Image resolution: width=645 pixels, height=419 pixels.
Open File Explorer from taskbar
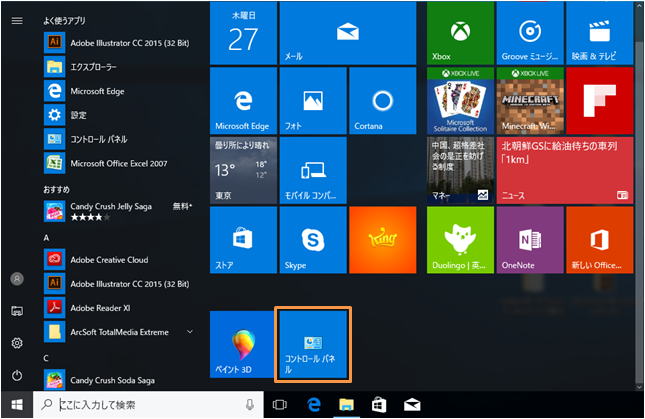[x=346, y=405]
